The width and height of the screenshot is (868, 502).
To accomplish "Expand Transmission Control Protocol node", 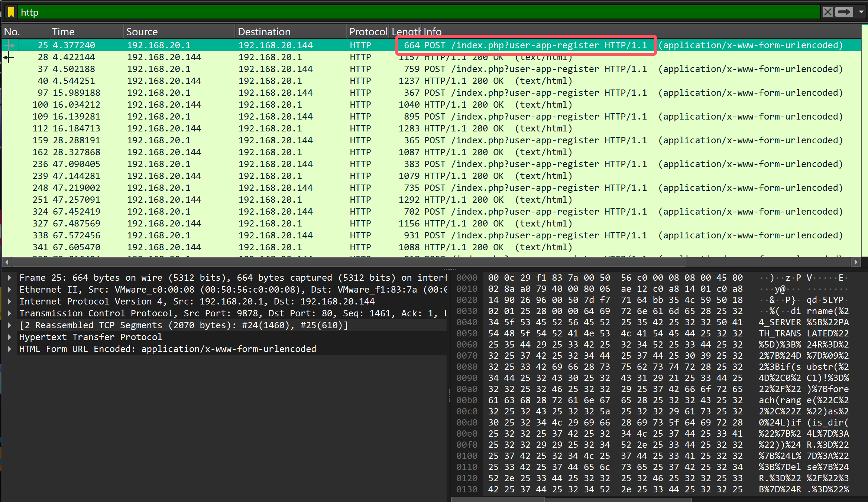I will coord(10,313).
